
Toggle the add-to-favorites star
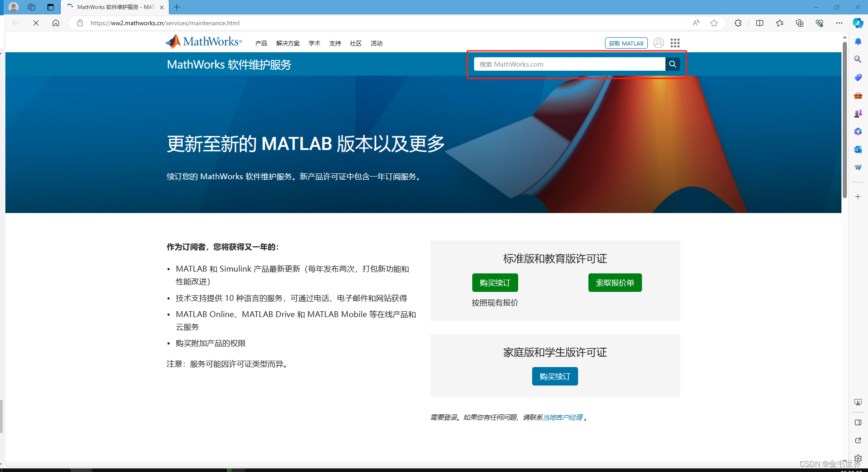pyautogui.click(x=714, y=23)
